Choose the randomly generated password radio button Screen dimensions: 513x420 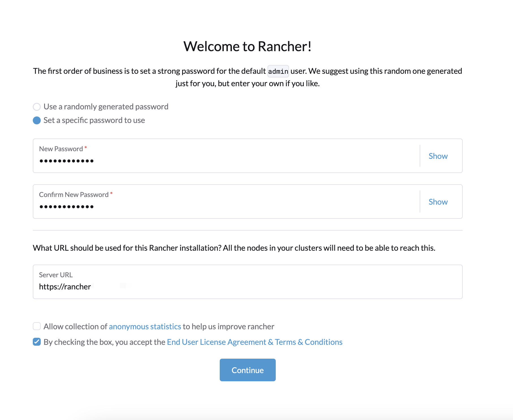[x=37, y=107]
